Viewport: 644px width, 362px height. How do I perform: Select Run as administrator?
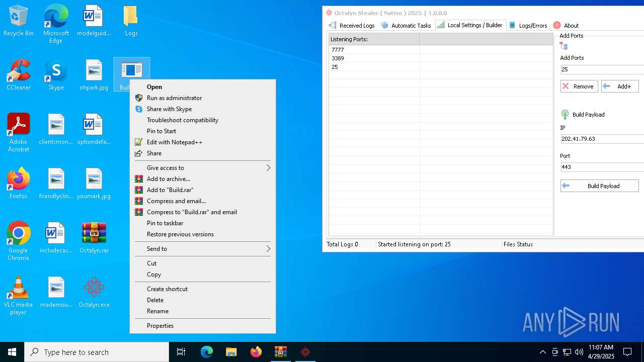(x=203, y=98)
